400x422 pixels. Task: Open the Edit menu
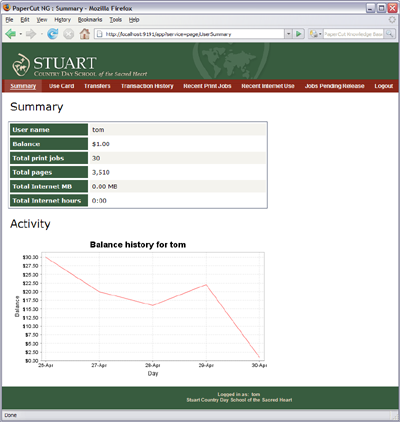25,20
